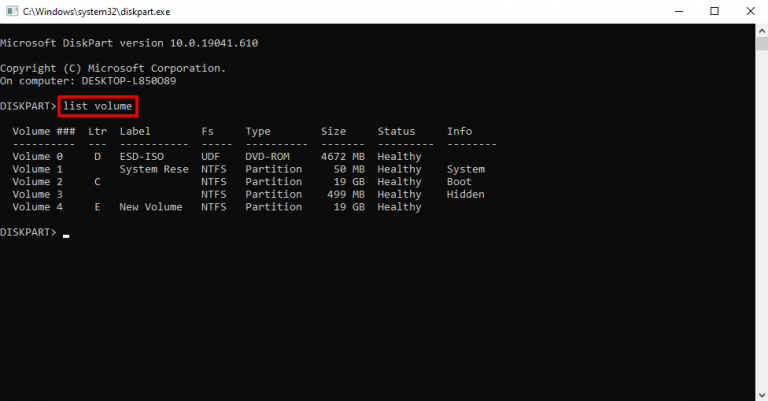The height and width of the screenshot is (401, 768).
Task: Click the Status column header
Action: 396,131
